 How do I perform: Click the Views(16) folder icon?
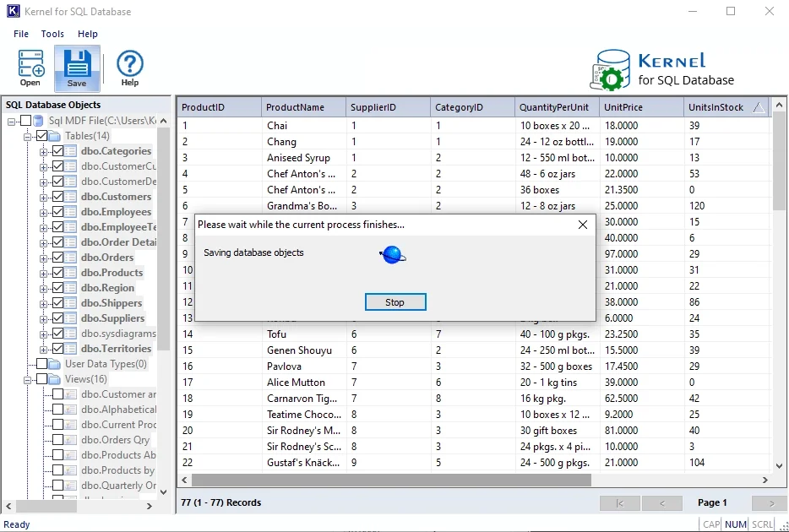point(56,378)
